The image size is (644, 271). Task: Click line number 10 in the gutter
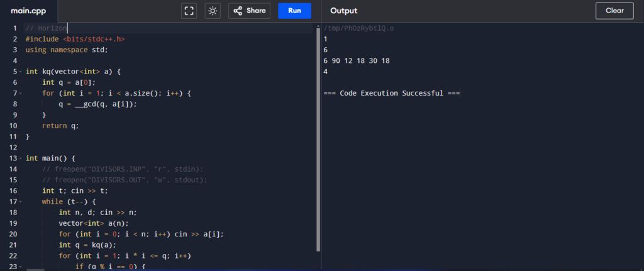click(13, 126)
